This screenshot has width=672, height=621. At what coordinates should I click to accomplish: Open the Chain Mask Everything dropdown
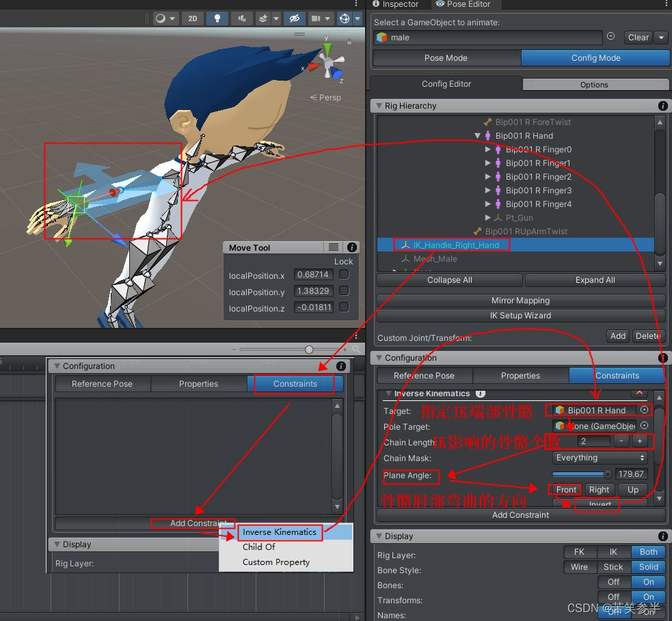(x=600, y=458)
